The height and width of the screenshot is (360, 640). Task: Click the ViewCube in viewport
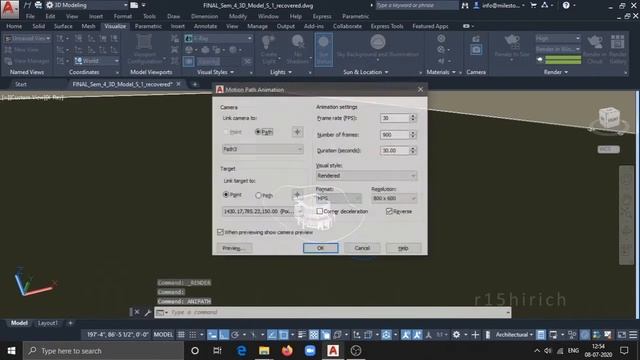609,118
